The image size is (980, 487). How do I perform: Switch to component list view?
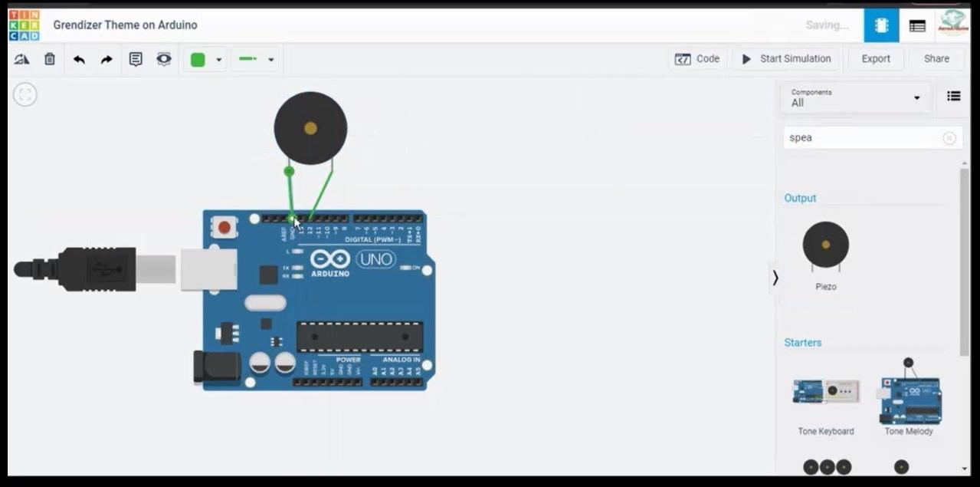[917, 25]
